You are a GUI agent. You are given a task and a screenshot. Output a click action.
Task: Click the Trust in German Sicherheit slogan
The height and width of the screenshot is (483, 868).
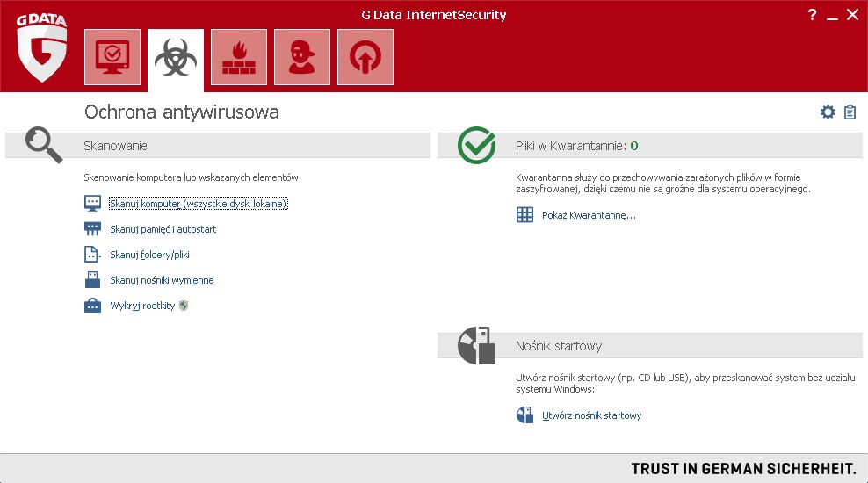coord(743,469)
